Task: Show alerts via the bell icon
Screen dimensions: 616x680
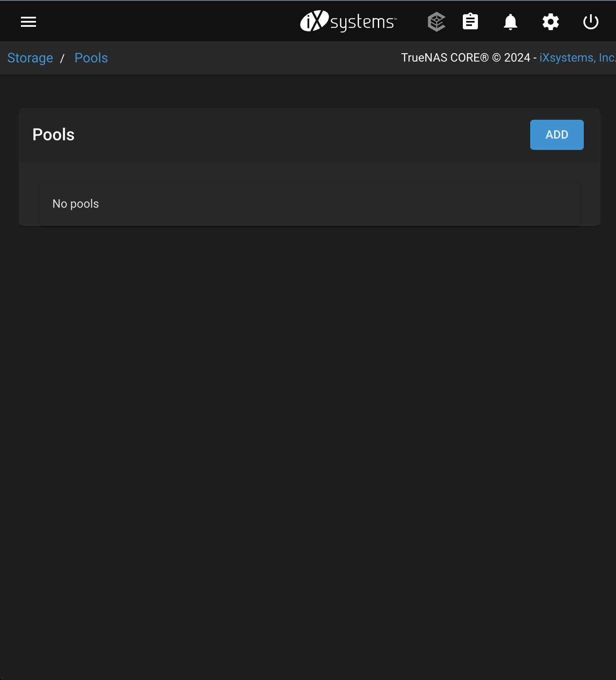Action: (x=510, y=22)
